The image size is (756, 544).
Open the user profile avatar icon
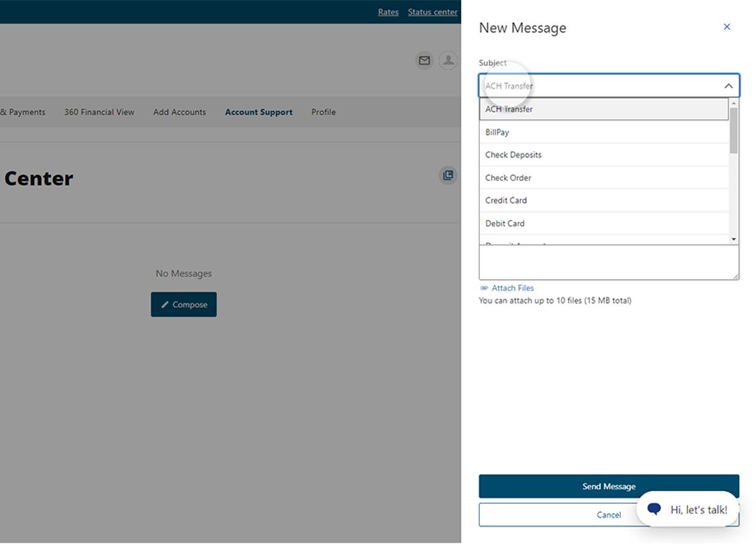pyautogui.click(x=448, y=61)
